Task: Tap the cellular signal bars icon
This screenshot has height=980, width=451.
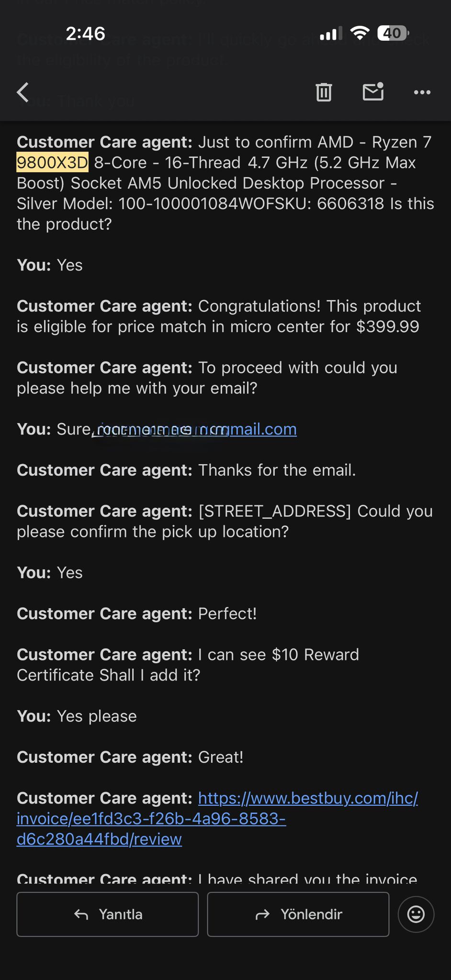Action: point(331,33)
